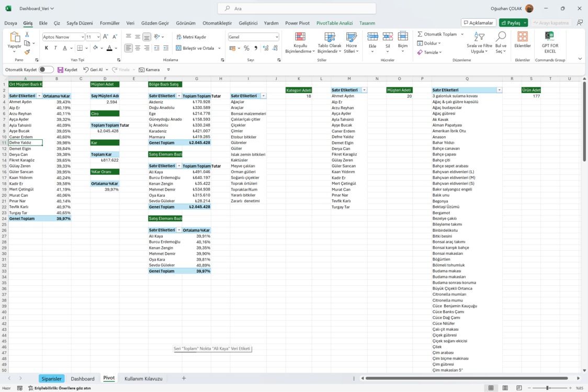The image size is (588, 392).
Task: Click the Eklentiler add-ins icon
Action: 523,37
